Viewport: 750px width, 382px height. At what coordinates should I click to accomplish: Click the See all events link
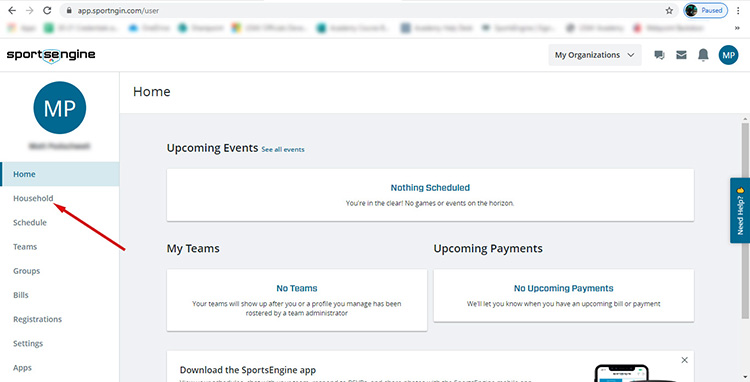coord(283,150)
